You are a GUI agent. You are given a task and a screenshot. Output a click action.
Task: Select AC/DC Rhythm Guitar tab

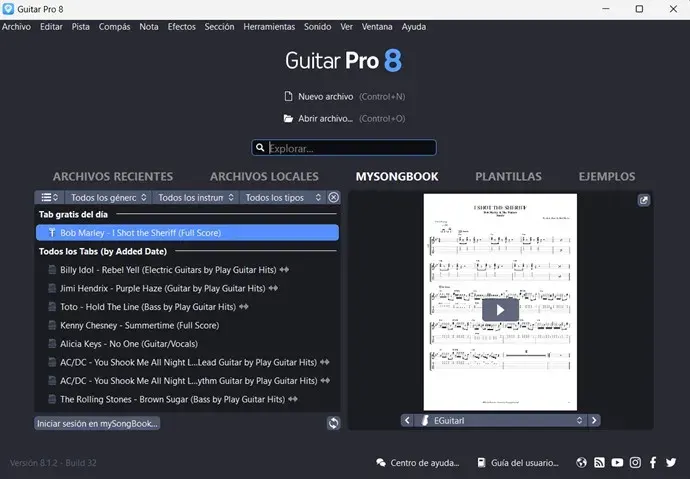pos(187,380)
